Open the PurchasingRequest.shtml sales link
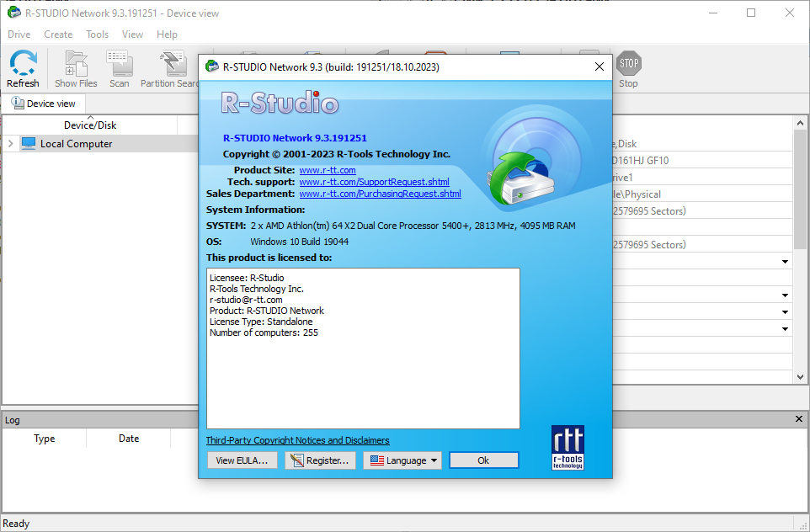Image resolution: width=810 pixels, height=532 pixels. tap(381, 194)
